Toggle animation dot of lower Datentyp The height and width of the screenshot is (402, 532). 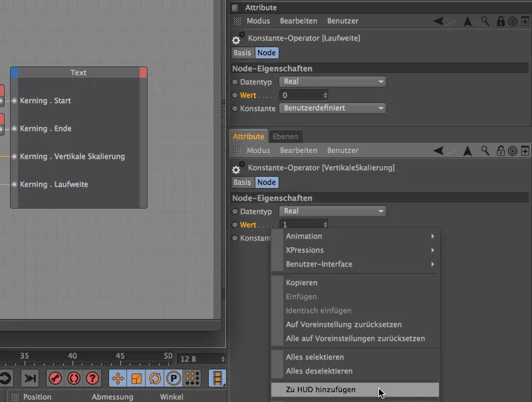235,211
